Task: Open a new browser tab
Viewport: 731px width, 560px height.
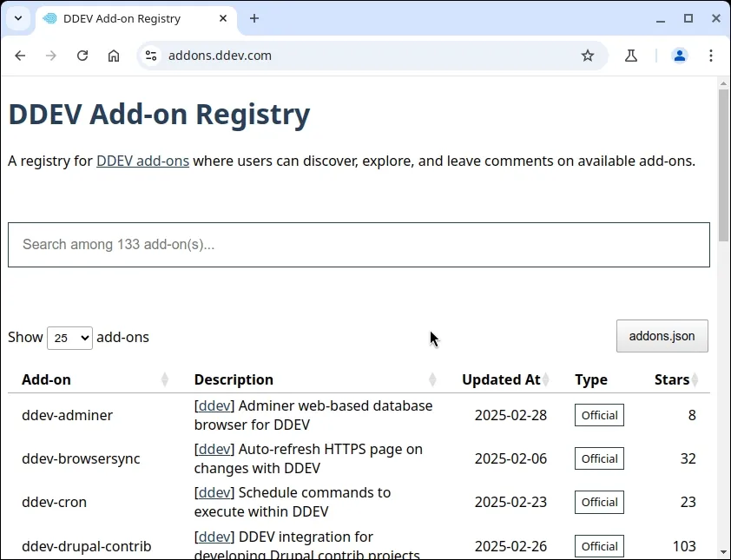Action: 254,18
